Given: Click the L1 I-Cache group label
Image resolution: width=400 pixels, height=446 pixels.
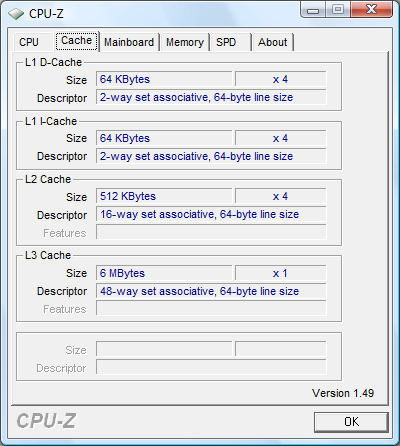Looking at the screenshot, I should click(x=51, y=121).
